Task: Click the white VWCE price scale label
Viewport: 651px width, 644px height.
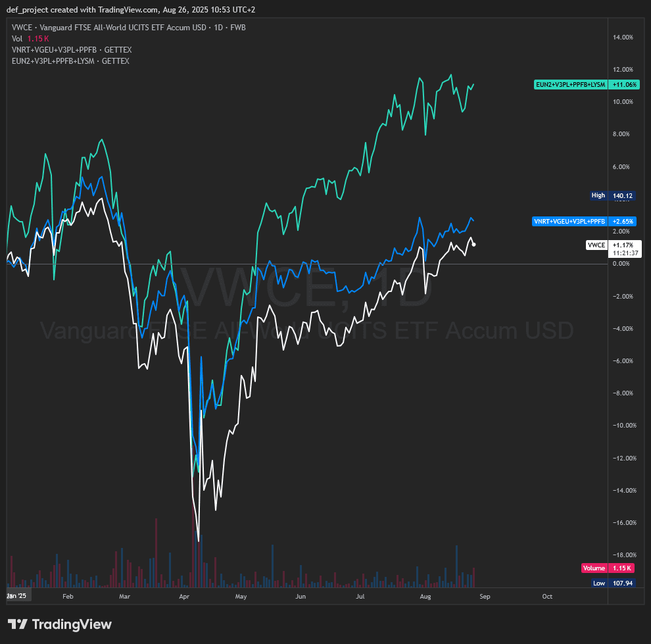Action: 596,245
